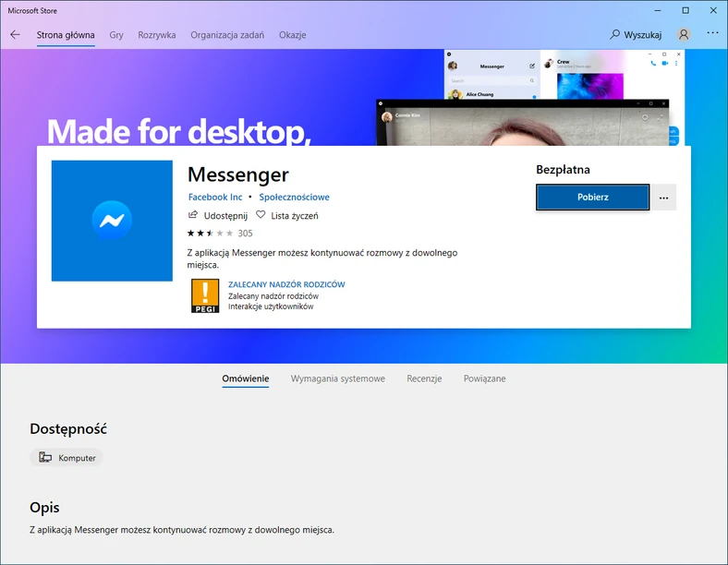Go back with the arrow icon
Viewport: 728px width, 565px height.
coord(16,35)
